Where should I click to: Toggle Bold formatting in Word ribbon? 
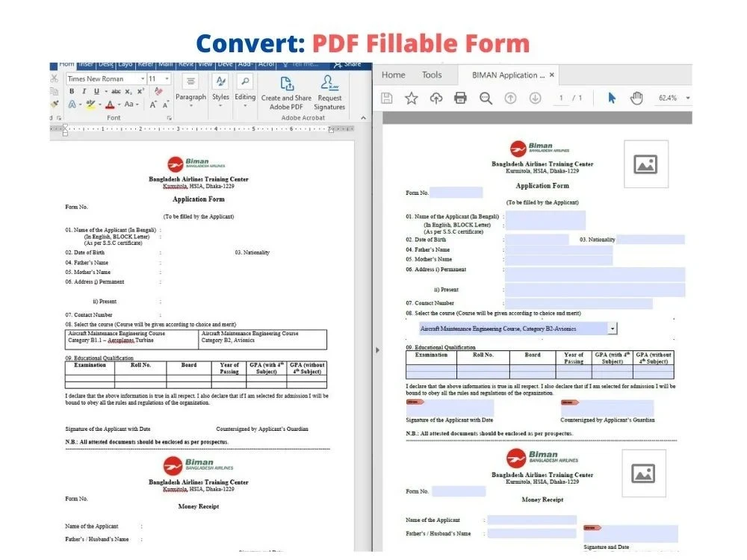72,91
